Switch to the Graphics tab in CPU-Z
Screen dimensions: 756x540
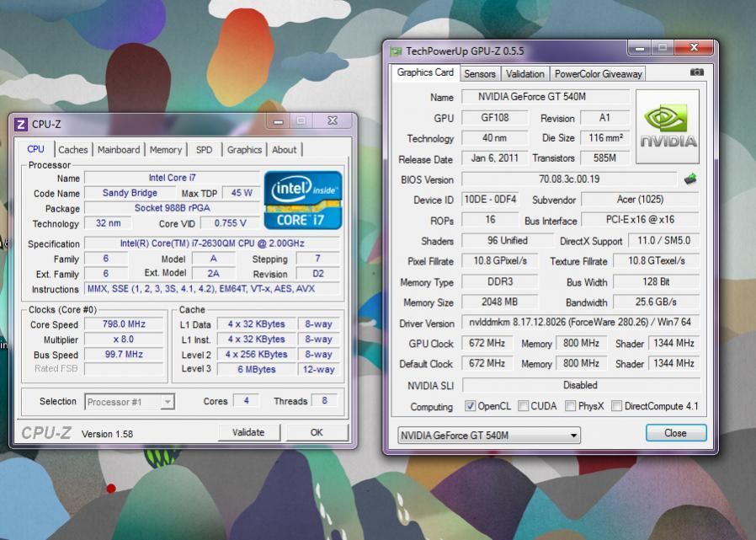pyautogui.click(x=244, y=150)
